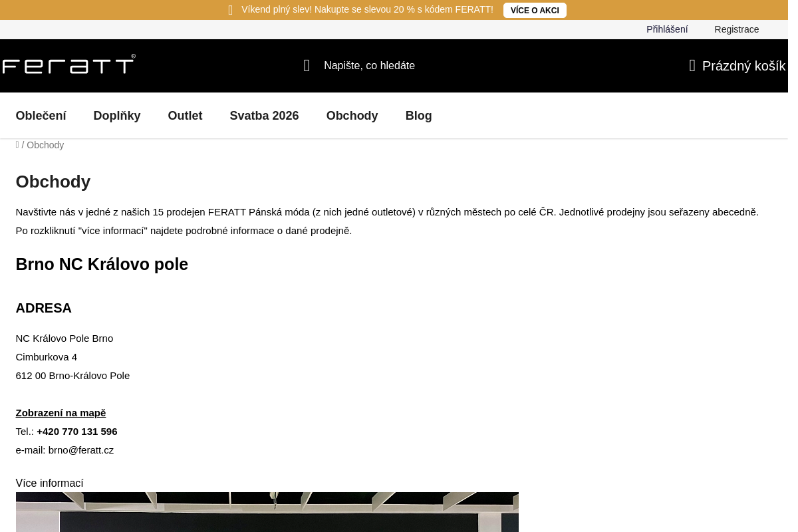
Task: Open the Doplňky menu
Action: (x=117, y=116)
